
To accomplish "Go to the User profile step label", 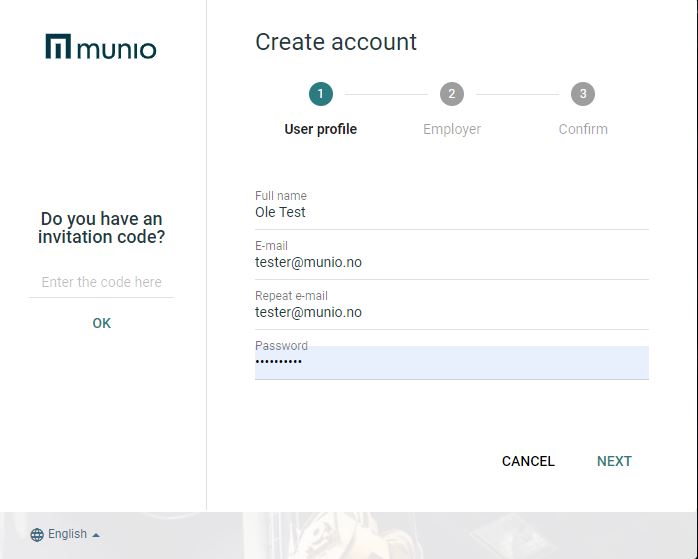I will point(321,129).
